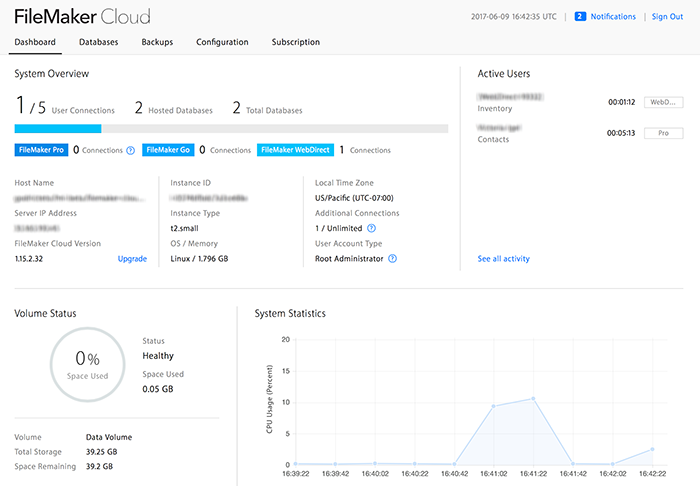
Task: Click the FileMaker Cloud logo
Action: pyautogui.click(x=82, y=16)
